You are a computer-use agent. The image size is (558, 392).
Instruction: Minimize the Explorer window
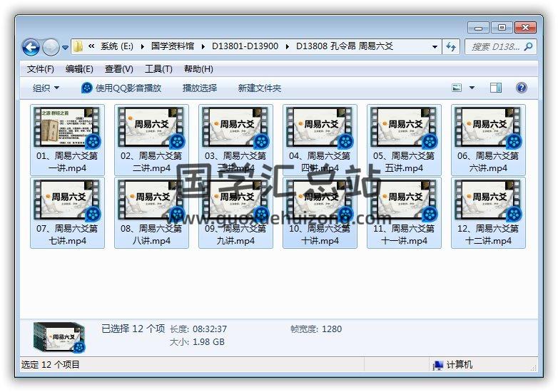[478, 28]
